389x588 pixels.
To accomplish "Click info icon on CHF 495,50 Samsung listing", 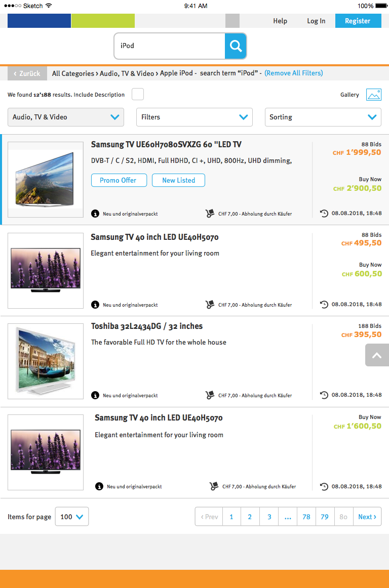I will pyautogui.click(x=95, y=305).
